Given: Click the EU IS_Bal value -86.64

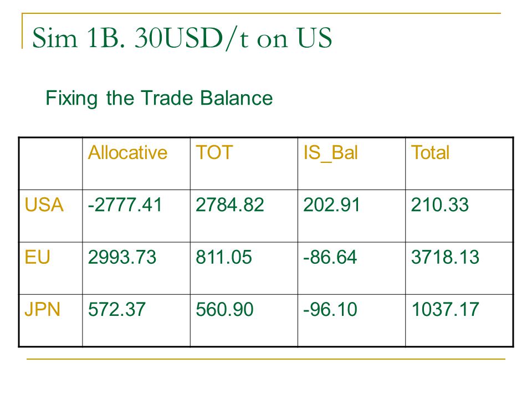Looking at the screenshot, I should [330, 257].
